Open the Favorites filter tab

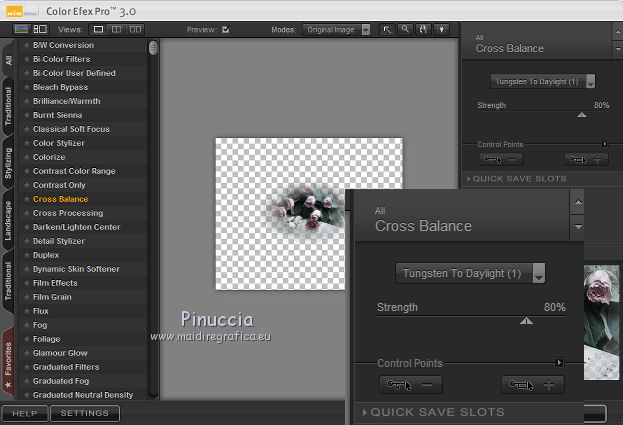(x=8, y=360)
